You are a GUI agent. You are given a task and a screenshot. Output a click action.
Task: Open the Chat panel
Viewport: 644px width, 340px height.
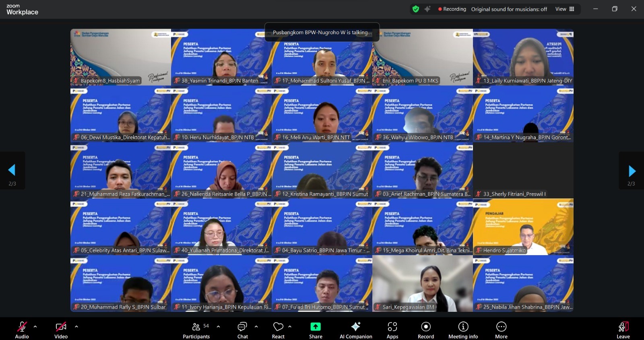point(242,330)
